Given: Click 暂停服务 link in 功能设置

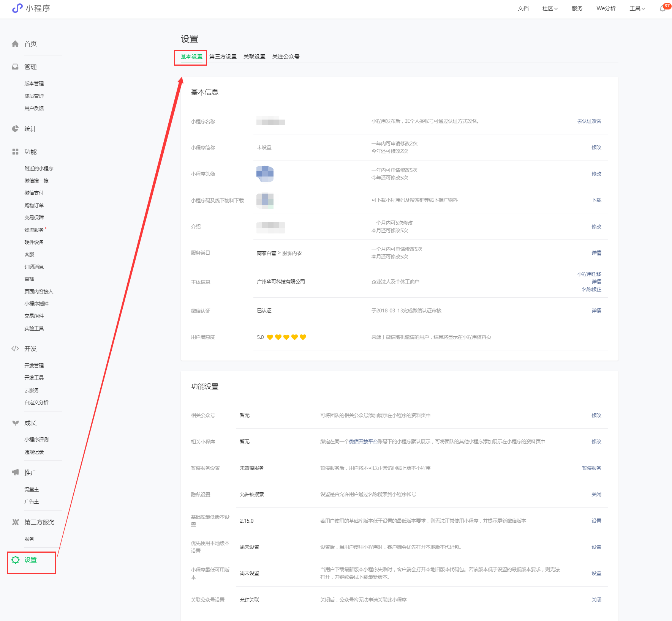Looking at the screenshot, I should point(591,468).
